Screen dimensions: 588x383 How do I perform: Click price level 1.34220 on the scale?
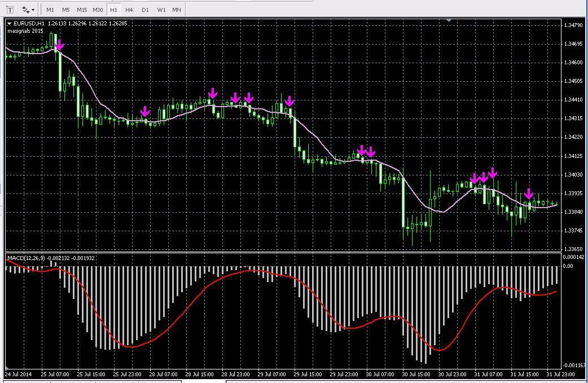tap(573, 137)
